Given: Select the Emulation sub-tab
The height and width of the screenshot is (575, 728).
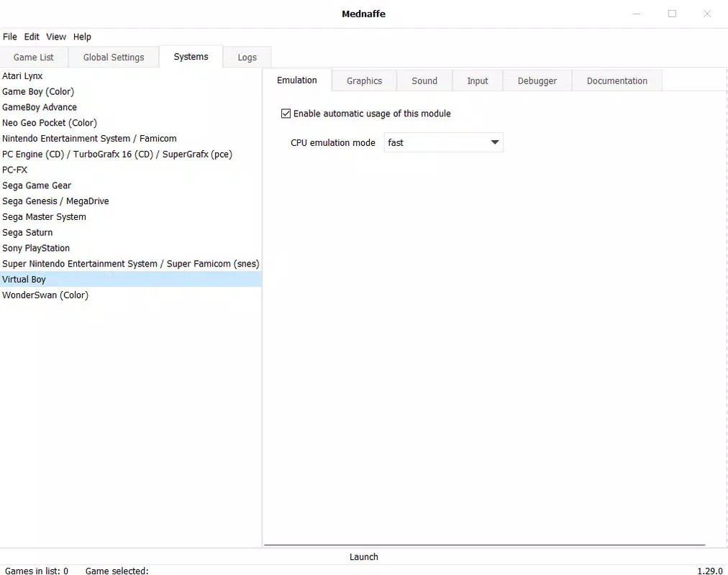Looking at the screenshot, I should pos(297,80).
